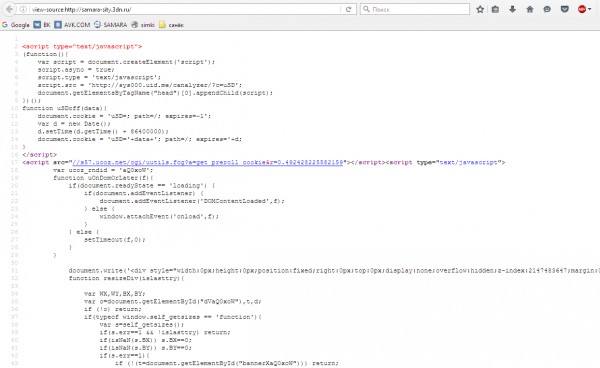Follow the uutils.fcg script src link
The height and width of the screenshot is (368, 600).
point(207,163)
